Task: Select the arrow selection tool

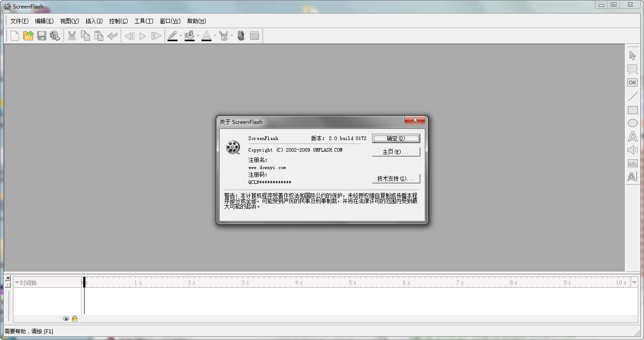Action: coord(632,55)
